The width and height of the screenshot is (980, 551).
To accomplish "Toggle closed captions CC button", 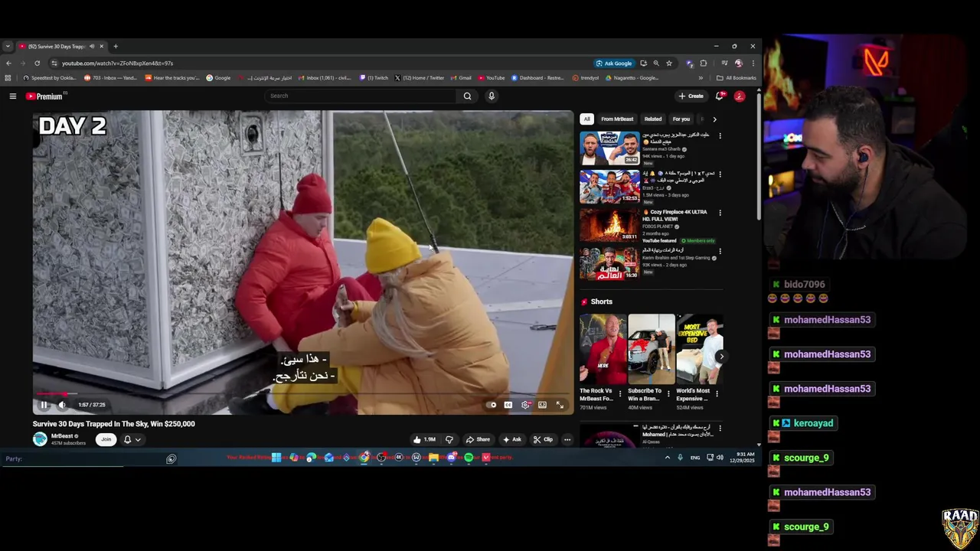I will [508, 405].
